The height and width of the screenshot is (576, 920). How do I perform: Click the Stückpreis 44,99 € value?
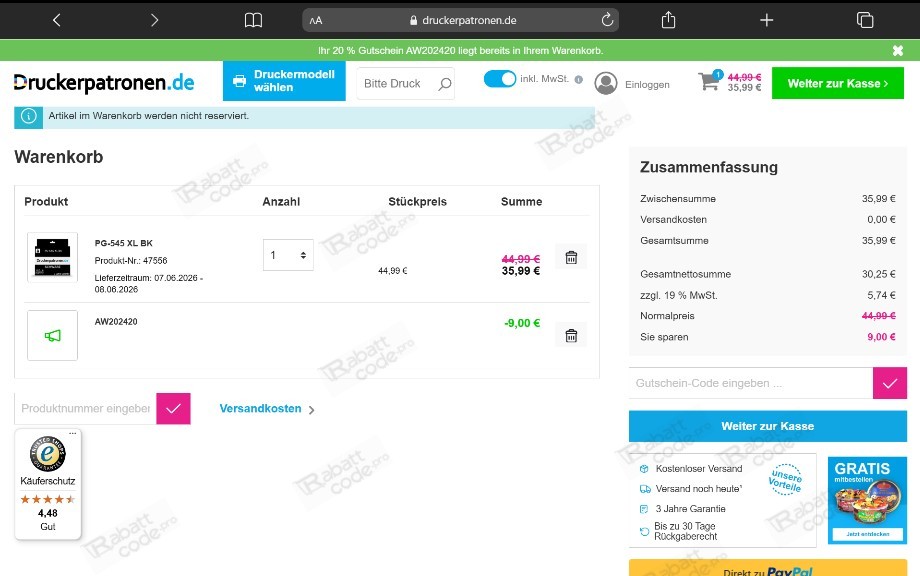coord(393,270)
